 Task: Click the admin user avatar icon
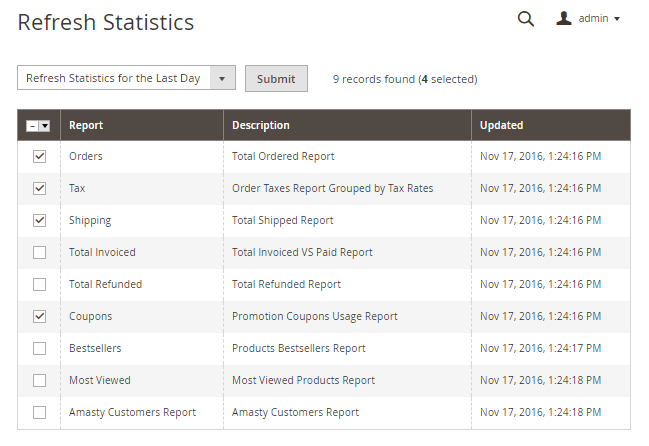565,19
